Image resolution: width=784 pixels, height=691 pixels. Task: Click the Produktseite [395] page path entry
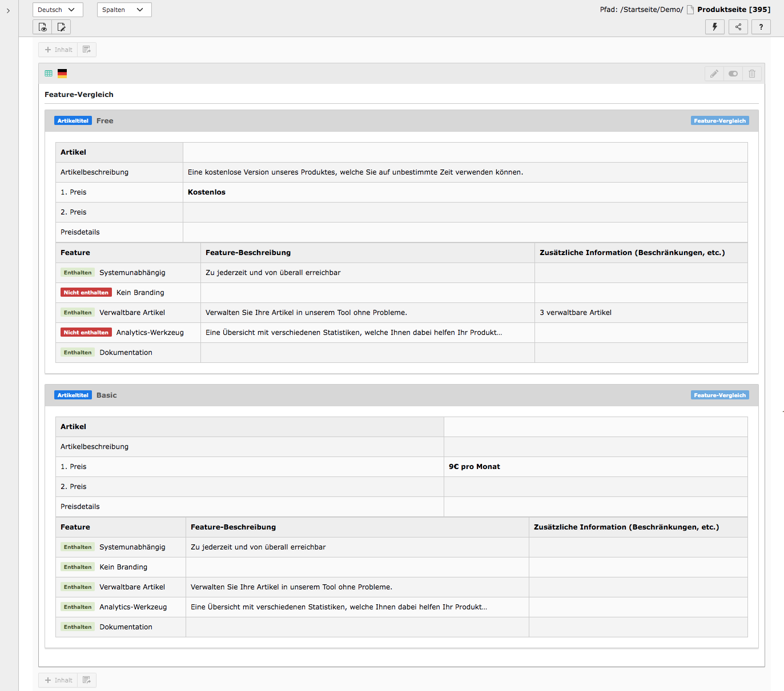(733, 10)
